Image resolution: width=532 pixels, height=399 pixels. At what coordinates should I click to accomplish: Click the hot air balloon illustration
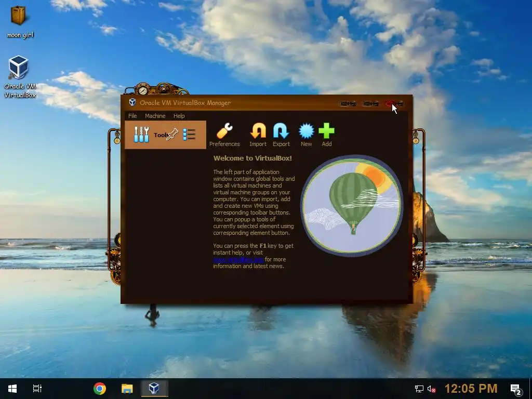point(352,206)
